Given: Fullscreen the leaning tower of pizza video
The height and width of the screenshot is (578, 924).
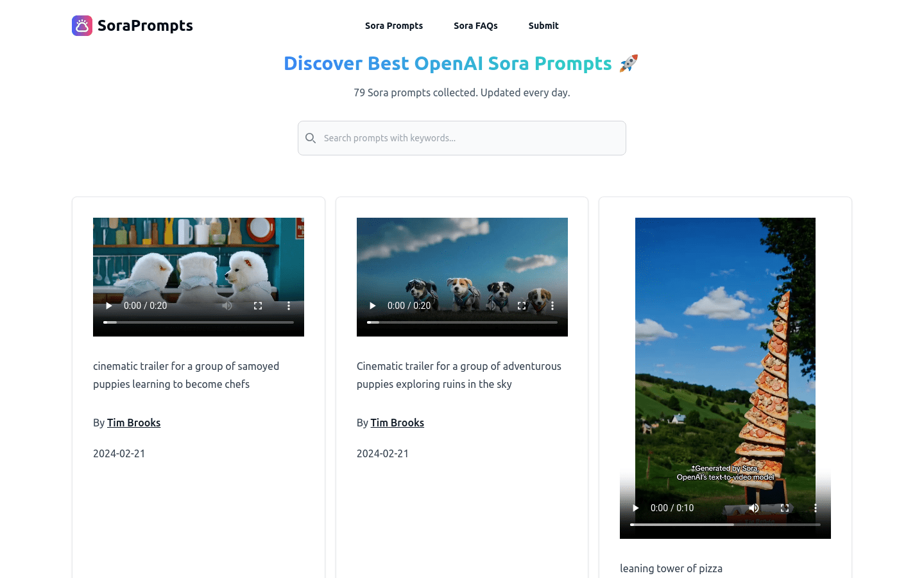Looking at the screenshot, I should click(785, 508).
